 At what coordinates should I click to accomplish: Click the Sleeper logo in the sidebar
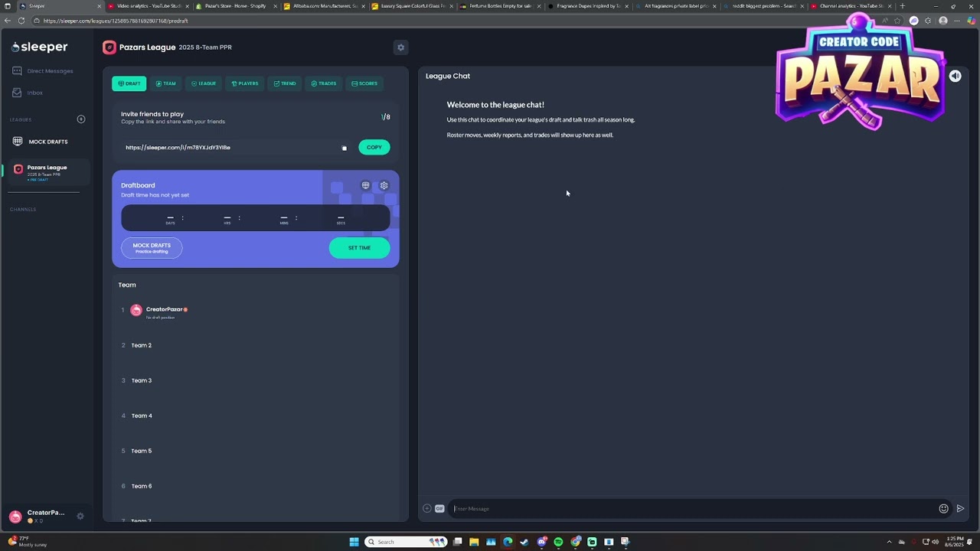click(40, 47)
